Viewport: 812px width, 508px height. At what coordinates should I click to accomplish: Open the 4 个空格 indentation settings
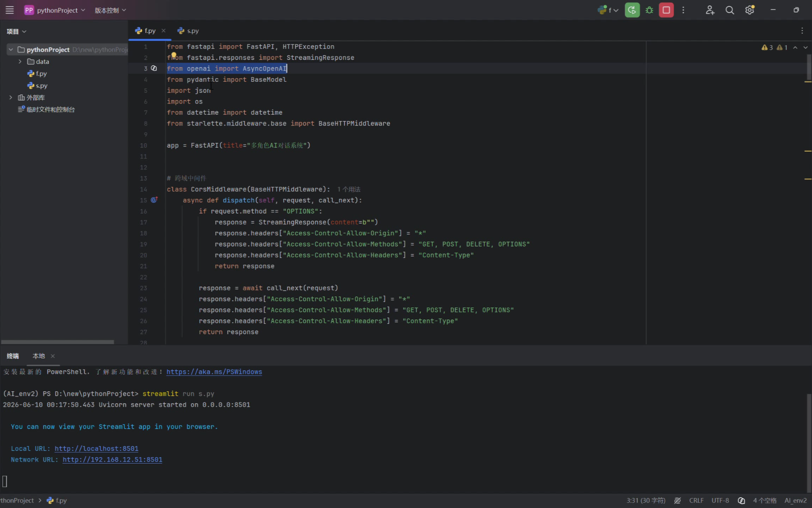[x=764, y=500]
